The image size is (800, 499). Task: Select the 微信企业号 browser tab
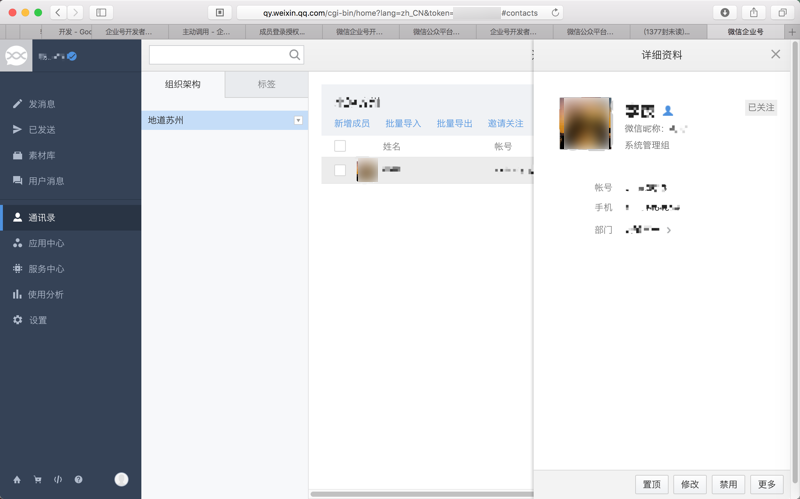tap(745, 32)
